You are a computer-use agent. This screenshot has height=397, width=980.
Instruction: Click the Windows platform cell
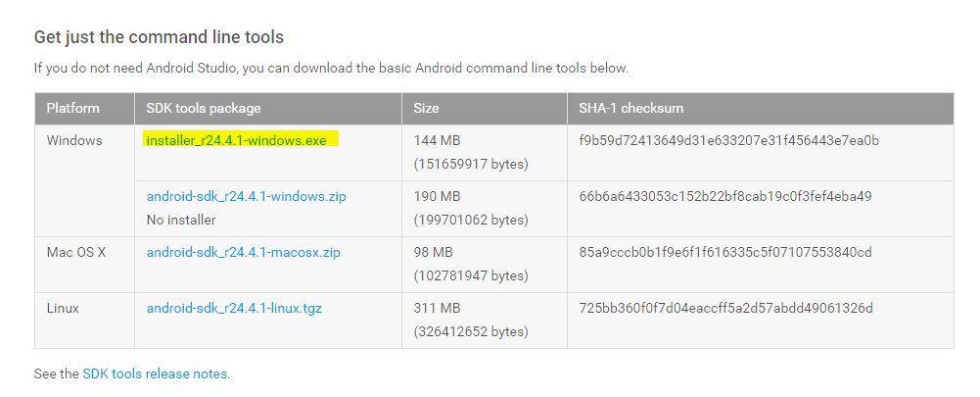pyautogui.click(x=74, y=140)
